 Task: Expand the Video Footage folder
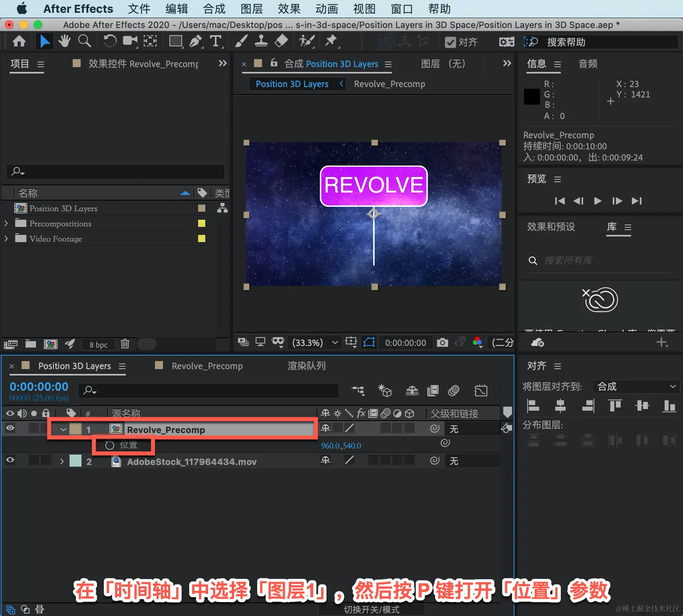tap(6, 238)
